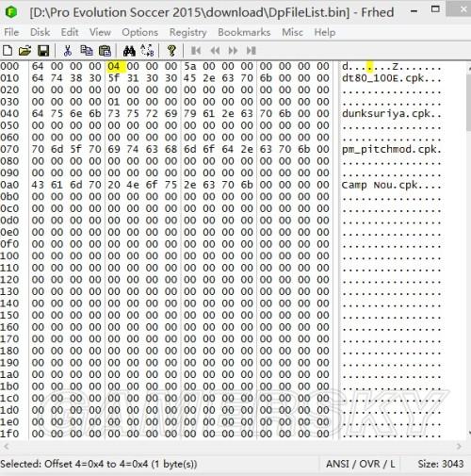Open a file with the folder icon

(24, 50)
